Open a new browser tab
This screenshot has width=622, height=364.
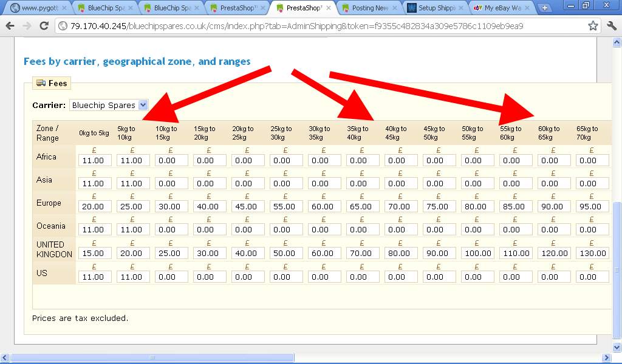click(x=545, y=8)
